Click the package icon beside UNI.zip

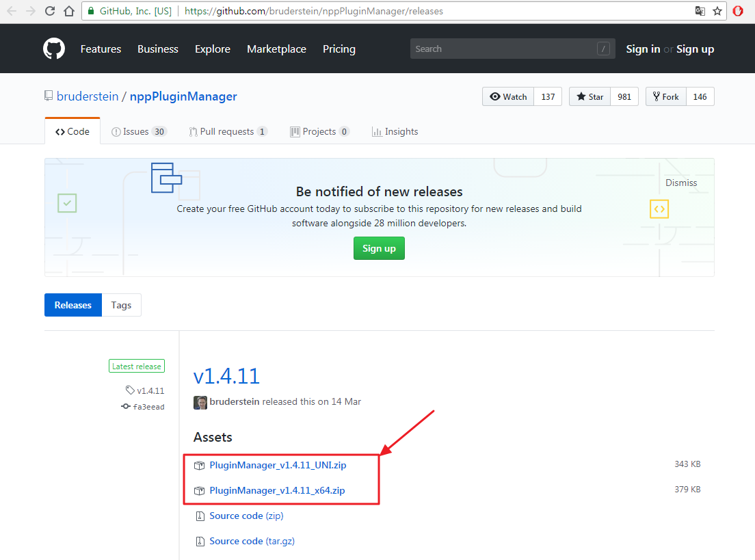(199, 466)
